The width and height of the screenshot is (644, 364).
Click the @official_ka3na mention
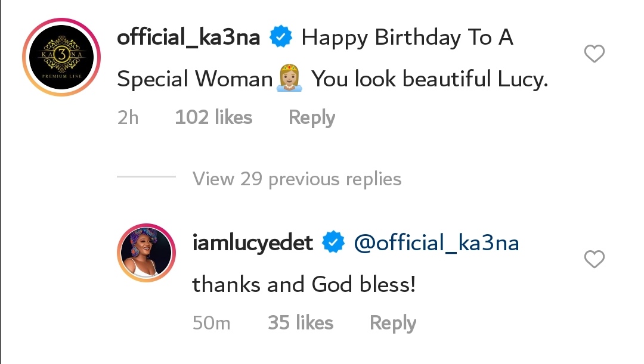pyautogui.click(x=436, y=243)
